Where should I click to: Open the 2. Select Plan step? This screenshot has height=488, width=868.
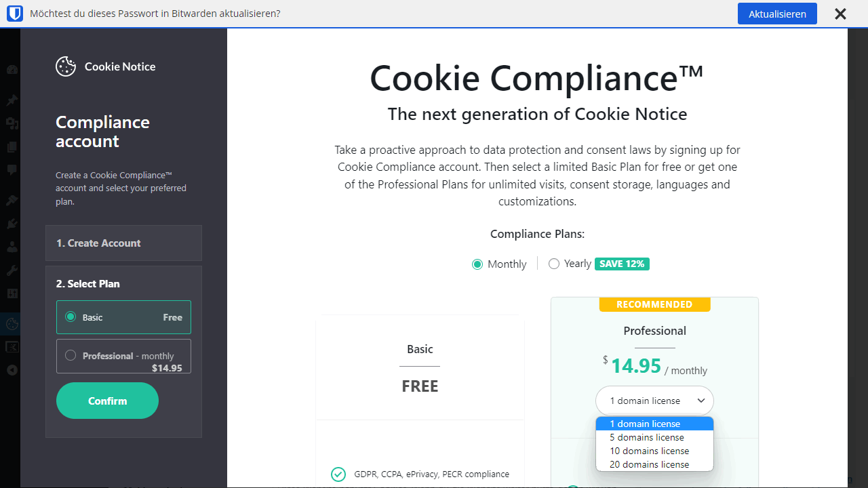click(88, 284)
